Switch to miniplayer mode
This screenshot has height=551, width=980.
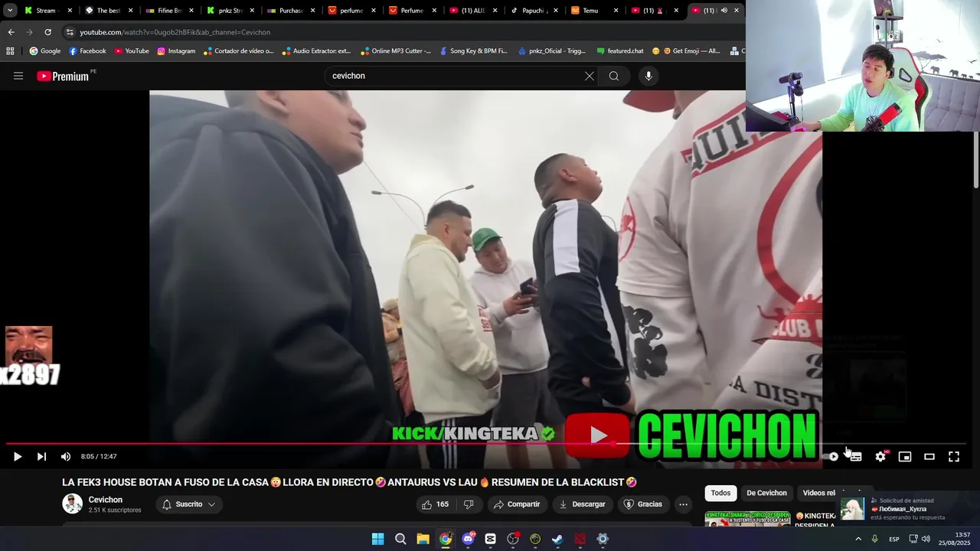coord(905,456)
